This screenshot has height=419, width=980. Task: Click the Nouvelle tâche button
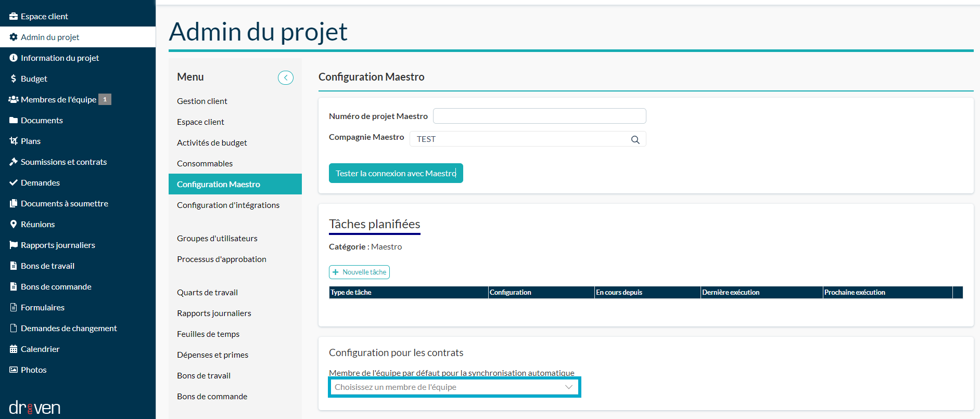point(359,272)
